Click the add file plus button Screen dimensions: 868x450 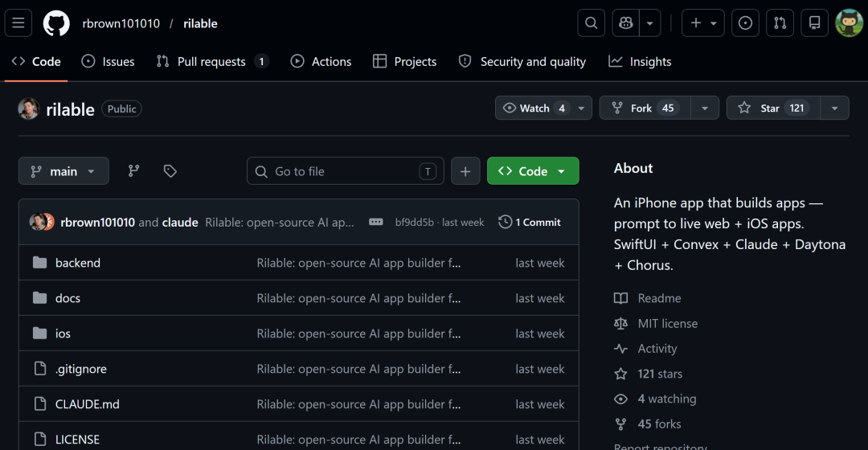pos(465,171)
